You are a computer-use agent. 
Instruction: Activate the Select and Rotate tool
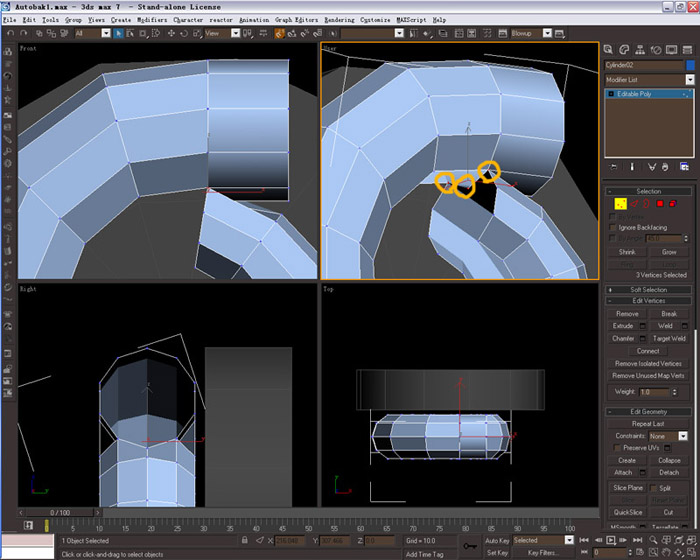pyautogui.click(x=184, y=33)
